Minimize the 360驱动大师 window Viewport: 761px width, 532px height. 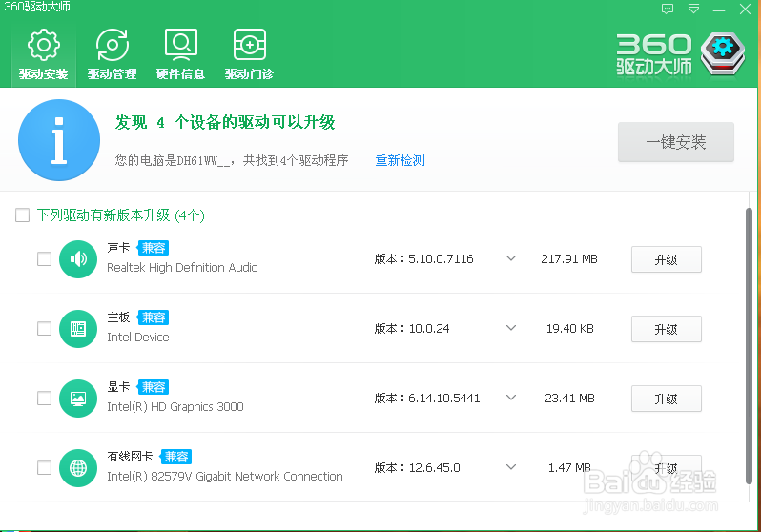click(719, 10)
